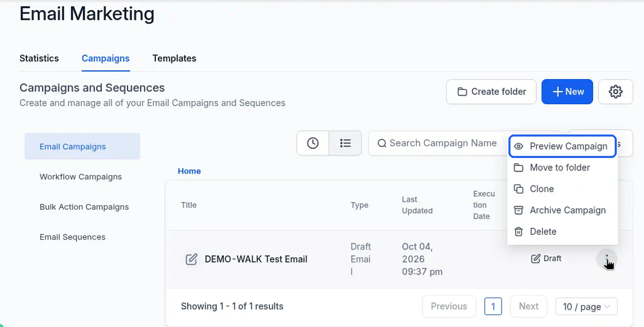Click the magnifier icon in the search box
This screenshot has width=644, height=327.
click(382, 143)
